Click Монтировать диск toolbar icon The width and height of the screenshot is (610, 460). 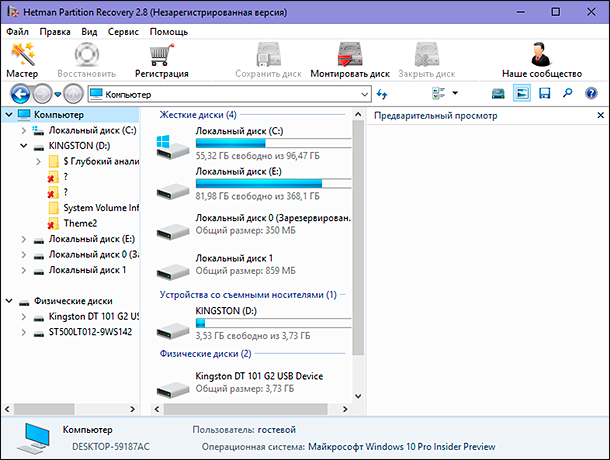[x=350, y=54]
